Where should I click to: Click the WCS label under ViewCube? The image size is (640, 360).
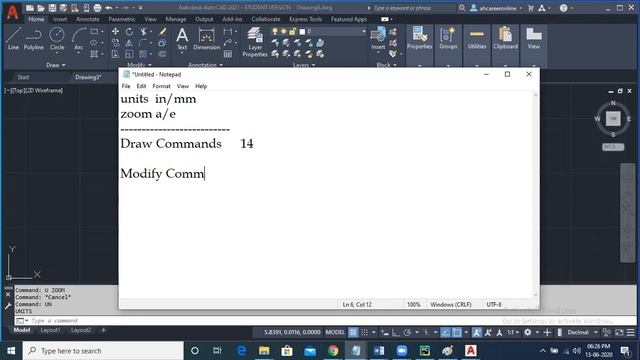pyautogui.click(x=613, y=147)
